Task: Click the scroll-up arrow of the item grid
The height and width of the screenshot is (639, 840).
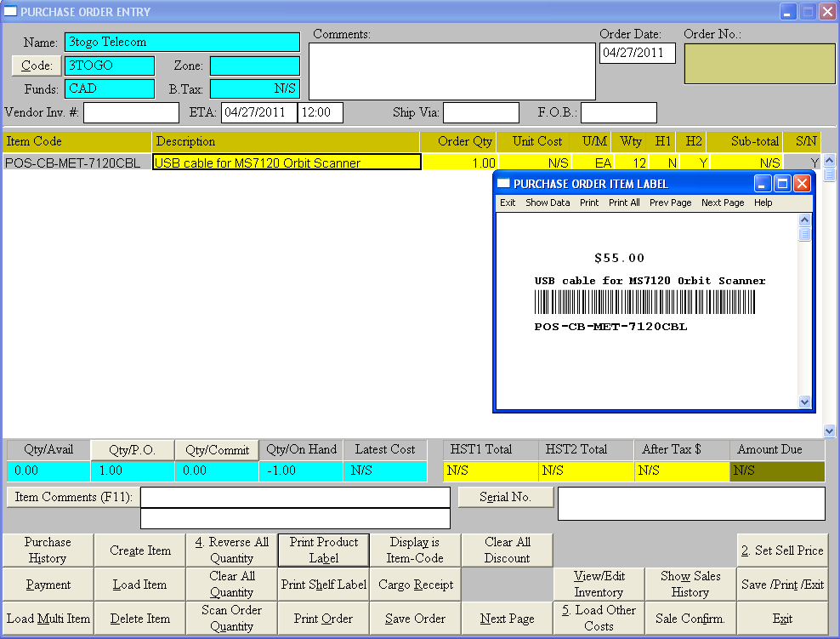Action: click(829, 160)
